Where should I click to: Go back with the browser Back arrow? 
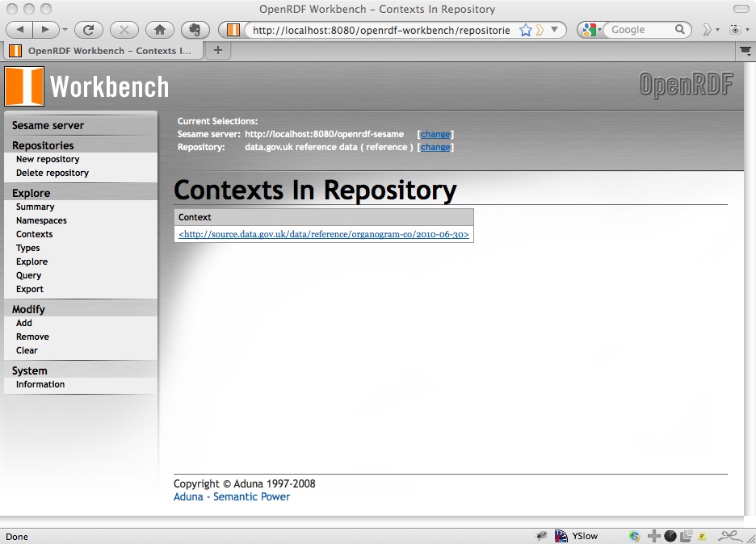tap(19, 30)
